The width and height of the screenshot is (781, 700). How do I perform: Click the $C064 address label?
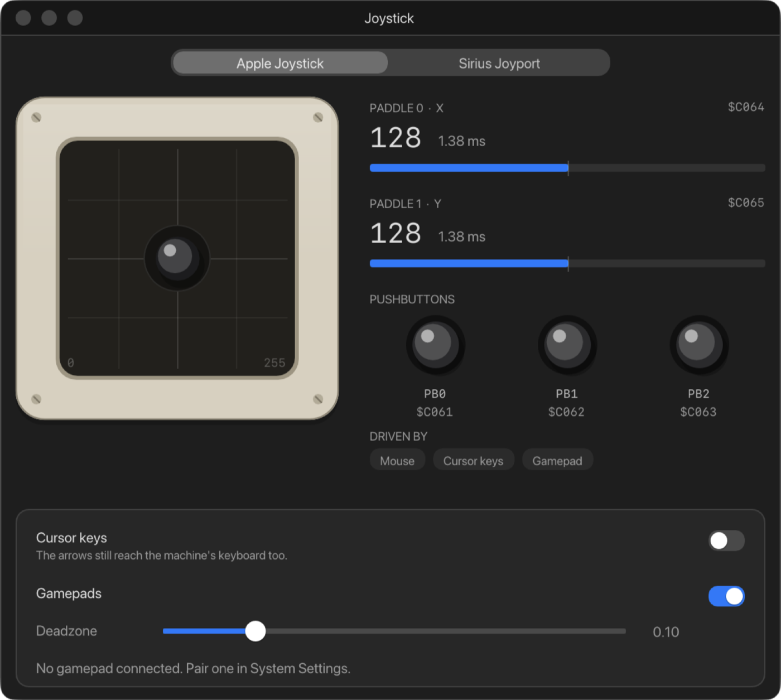coord(746,107)
